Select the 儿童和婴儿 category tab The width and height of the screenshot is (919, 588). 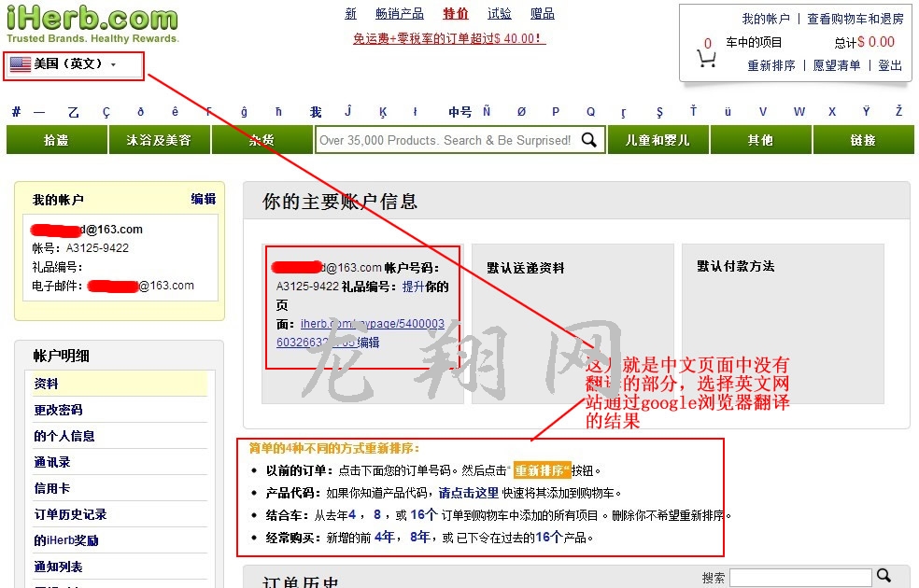tap(658, 140)
